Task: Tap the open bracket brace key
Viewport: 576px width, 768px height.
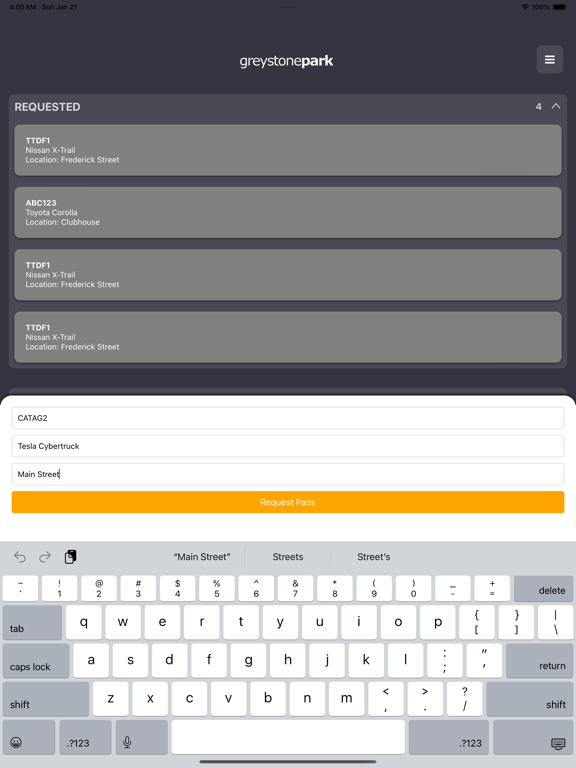Action: pyautogui.click(x=477, y=623)
